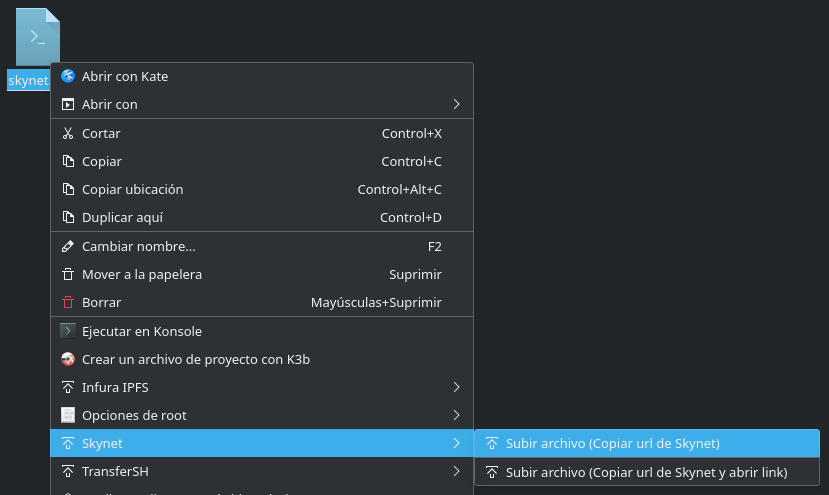Click the icon beside Duplicar aquí
This screenshot has height=495, width=829.
[68, 217]
